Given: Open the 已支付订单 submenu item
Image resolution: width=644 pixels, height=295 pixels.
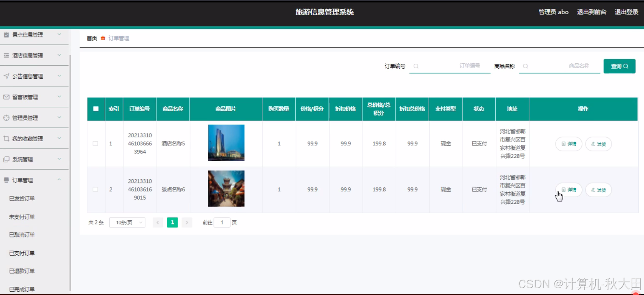Looking at the screenshot, I should 22,253.
